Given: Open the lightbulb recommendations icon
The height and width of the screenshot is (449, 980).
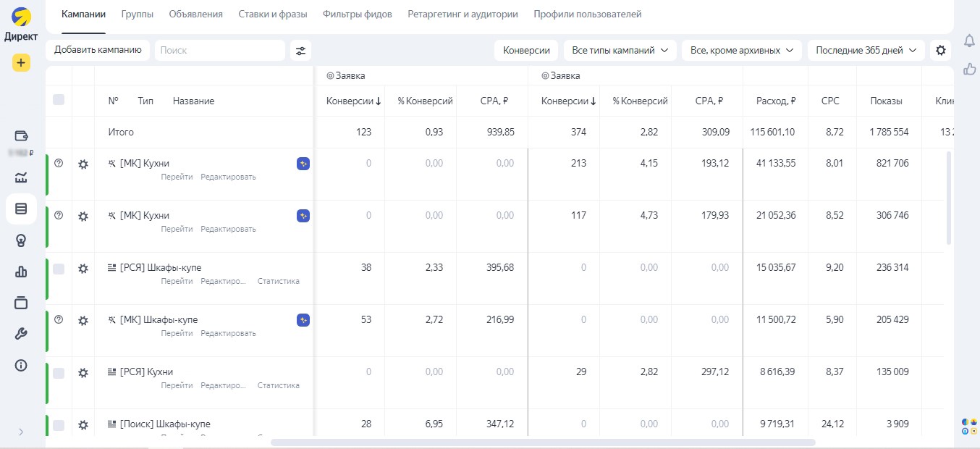Looking at the screenshot, I should point(21,240).
